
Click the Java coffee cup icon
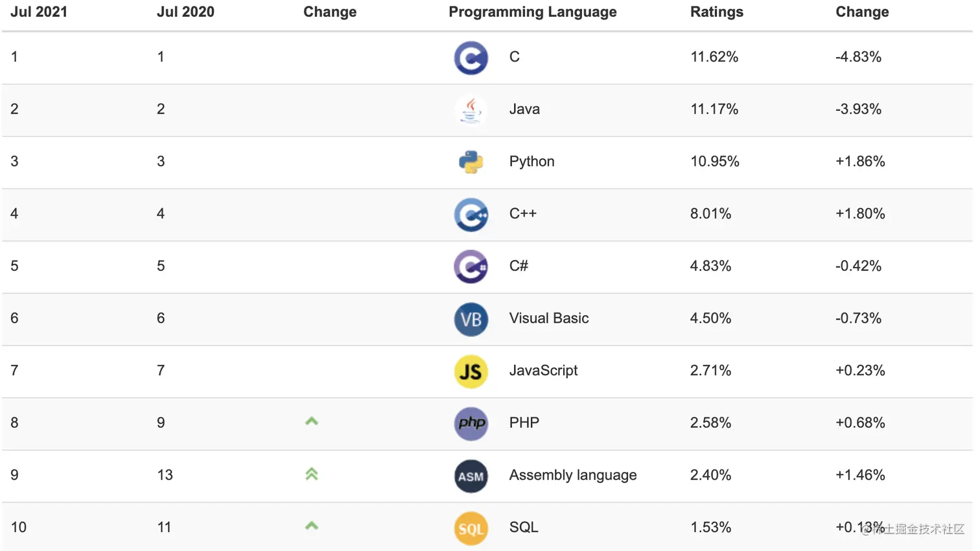(x=471, y=110)
